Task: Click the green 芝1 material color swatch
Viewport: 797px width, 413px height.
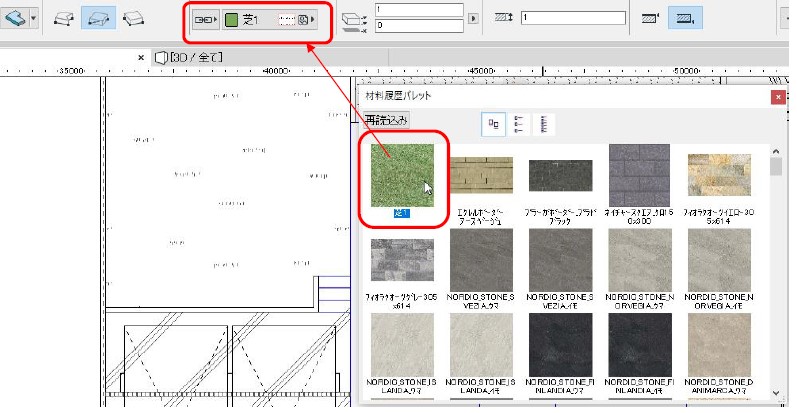Action: tap(231, 19)
